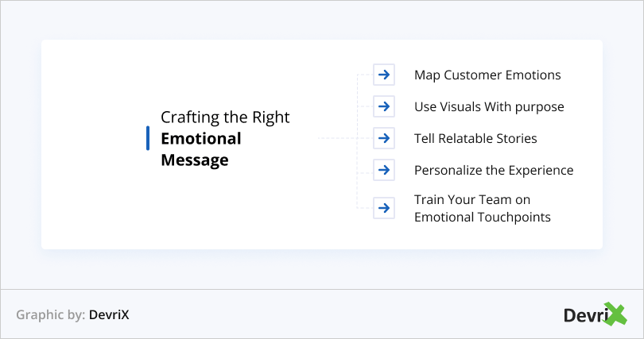The image size is (644, 339).
Task: Click the green X in the DevriX logo
Action: click(x=615, y=314)
